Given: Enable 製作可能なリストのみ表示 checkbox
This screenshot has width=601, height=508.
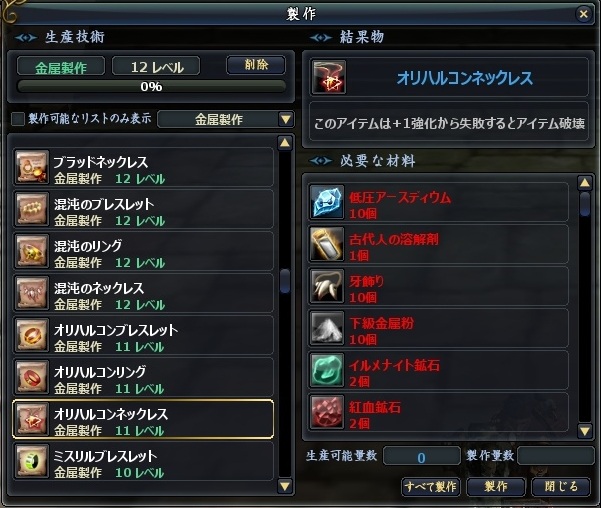Looking at the screenshot, I should click(x=18, y=119).
